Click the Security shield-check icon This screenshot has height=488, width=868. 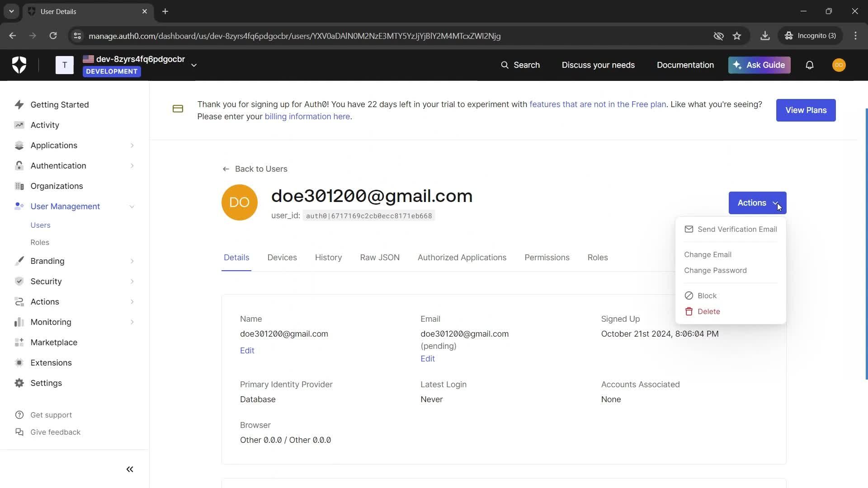pyautogui.click(x=19, y=282)
